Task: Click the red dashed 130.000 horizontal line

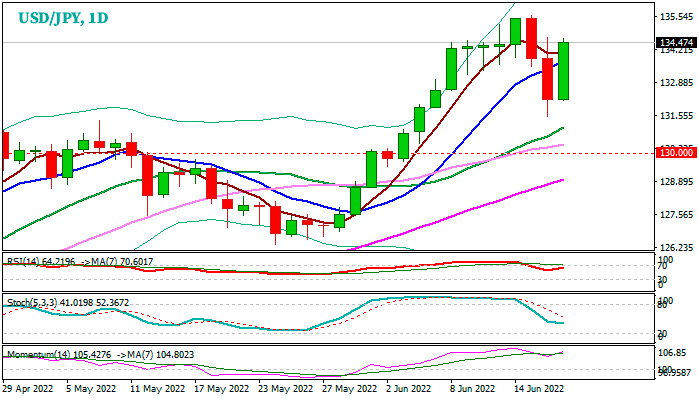Action: (x=329, y=153)
